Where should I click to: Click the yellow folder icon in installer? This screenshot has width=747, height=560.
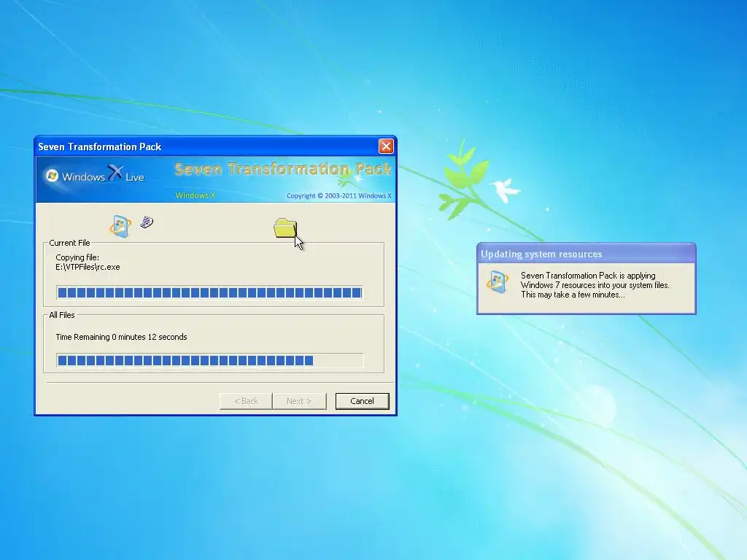tap(285, 227)
